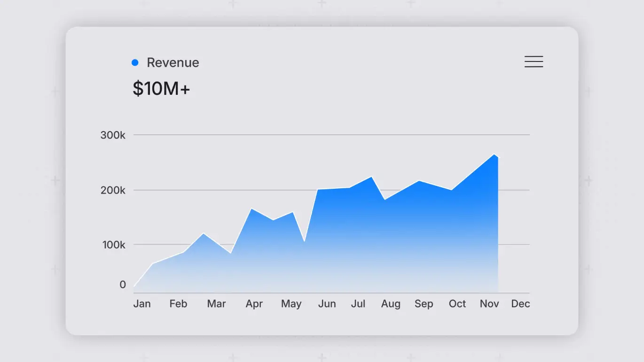Viewport: 644px width, 362px height.
Task: Open the hamburger menu icon
Action: point(534,62)
